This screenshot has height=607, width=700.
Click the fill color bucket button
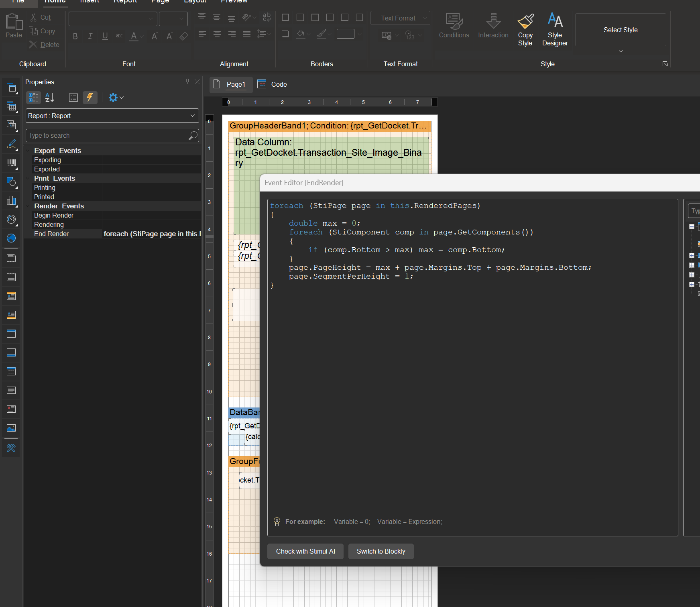(301, 34)
